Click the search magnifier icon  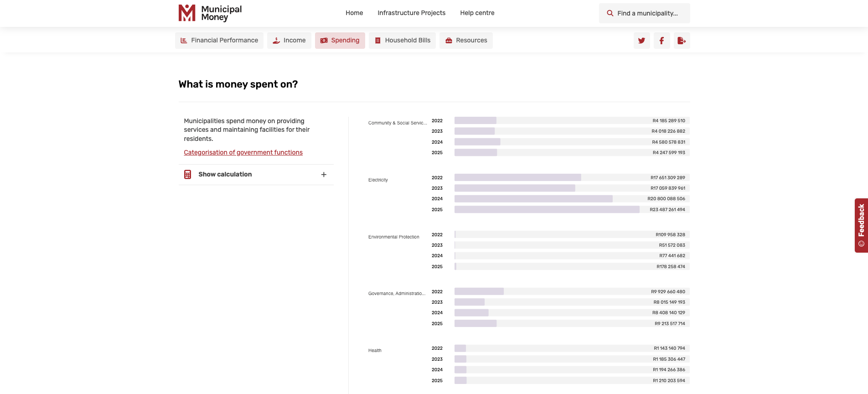tap(610, 13)
